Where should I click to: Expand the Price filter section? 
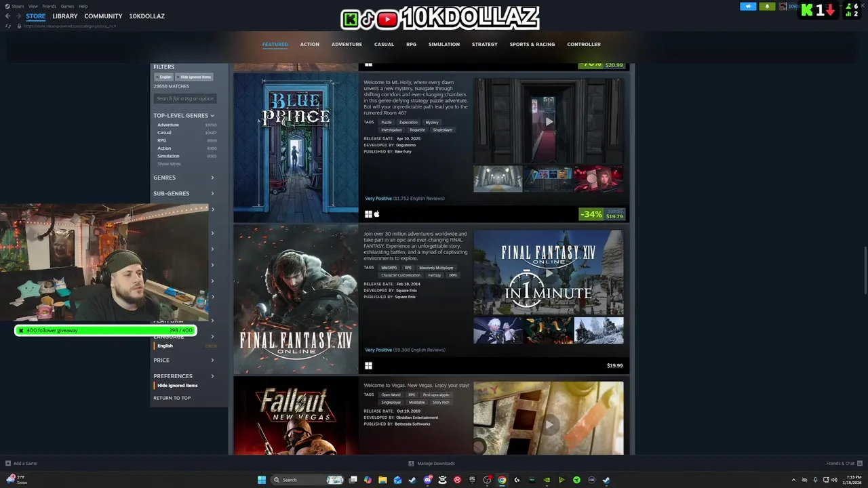point(184,360)
